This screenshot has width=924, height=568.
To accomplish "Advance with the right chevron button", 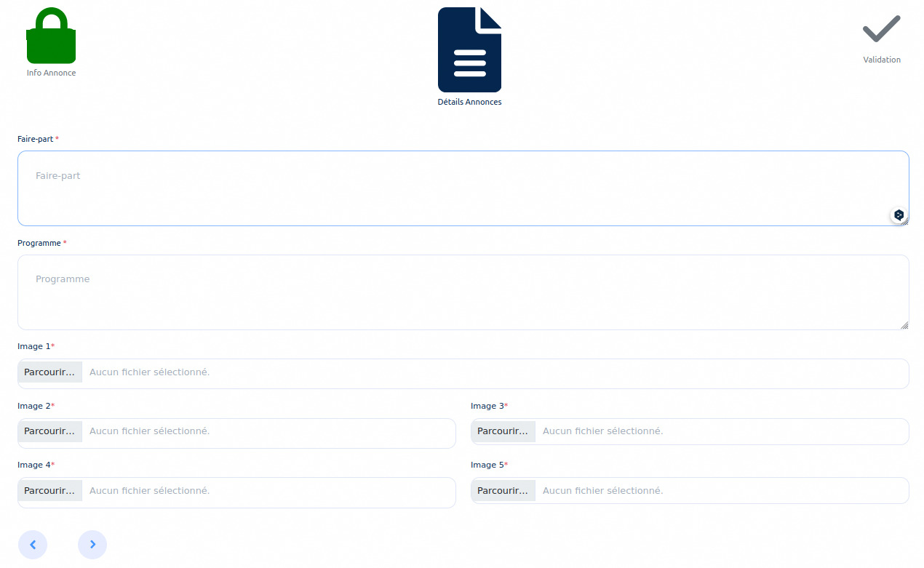I will tap(92, 545).
